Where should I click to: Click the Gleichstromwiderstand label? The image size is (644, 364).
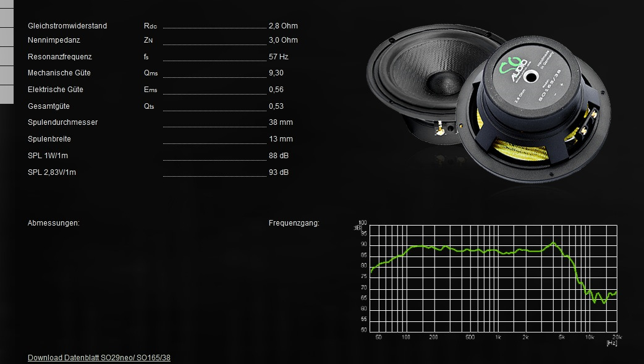tap(67, 26)
